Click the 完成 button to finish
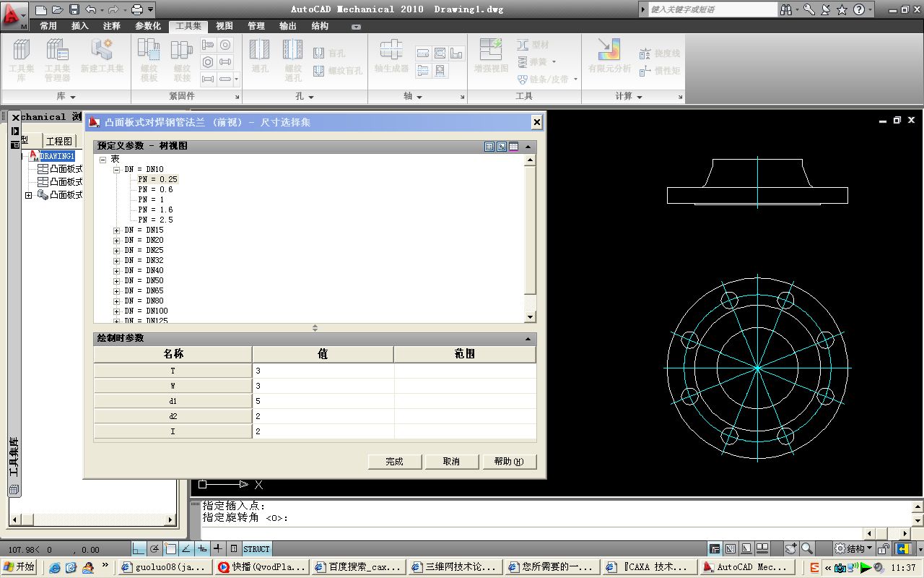Screen dimensions: 924x578 pos(394,461)
